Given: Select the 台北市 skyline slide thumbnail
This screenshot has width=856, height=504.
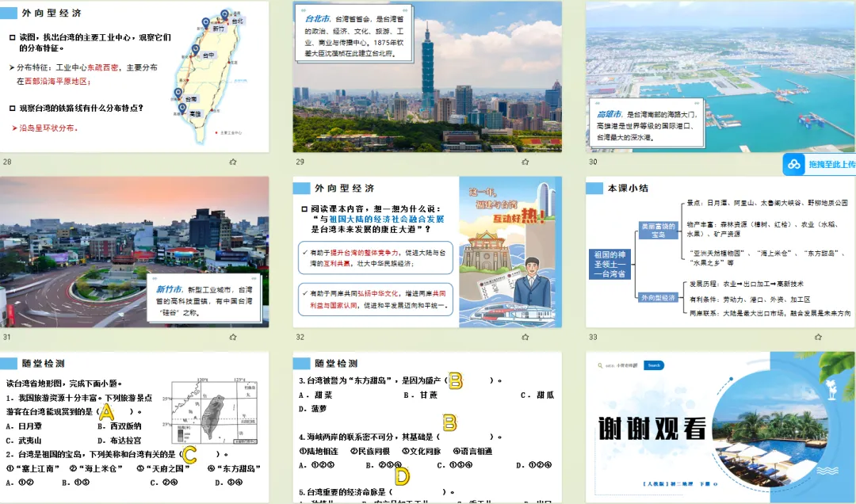Looking at the screenshot, I should 427,76.
